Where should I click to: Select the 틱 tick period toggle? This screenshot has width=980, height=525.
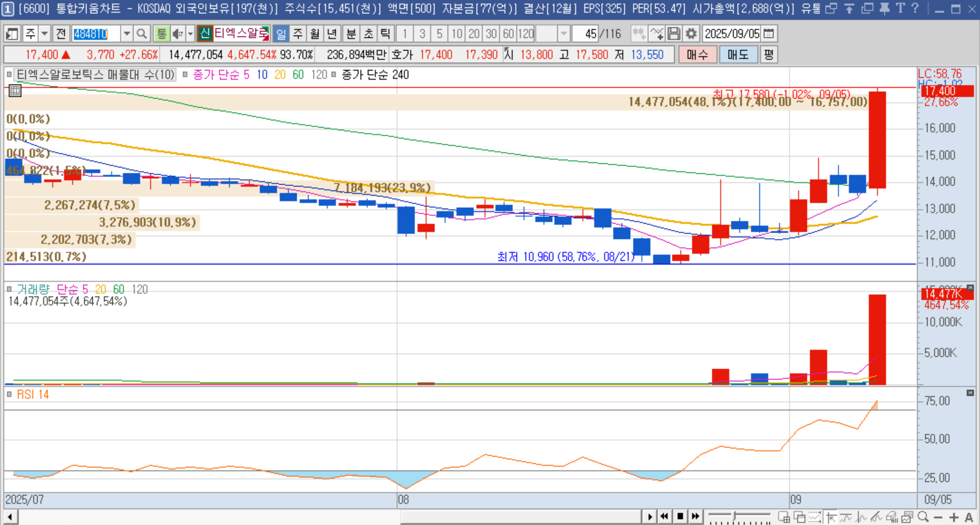[385, 34]
